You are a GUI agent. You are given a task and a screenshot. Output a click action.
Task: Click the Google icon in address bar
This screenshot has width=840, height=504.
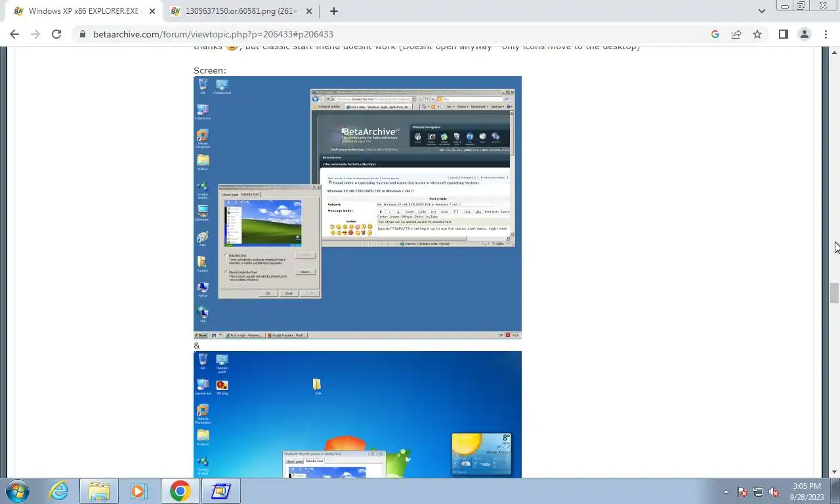click(715, 34)
